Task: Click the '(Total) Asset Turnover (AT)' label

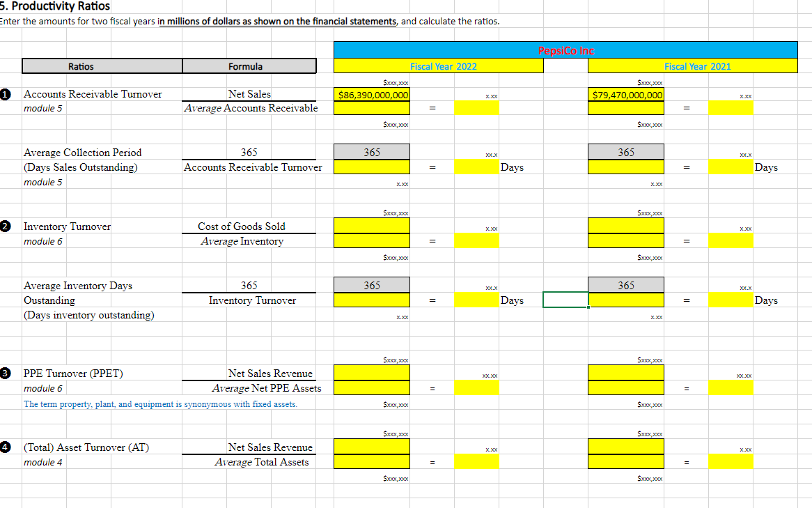Action: pyautogui.click(x=86, y=447)
